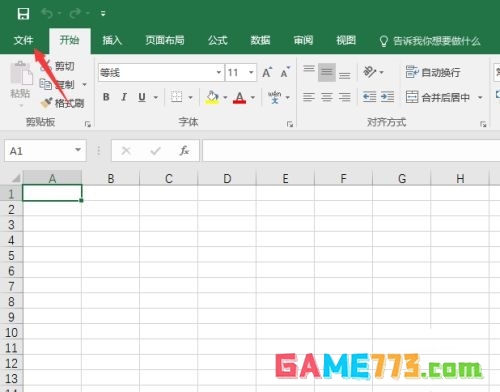Click the Decrease Font Size icon
Screen dimensions: 500x392
point(285,72)
